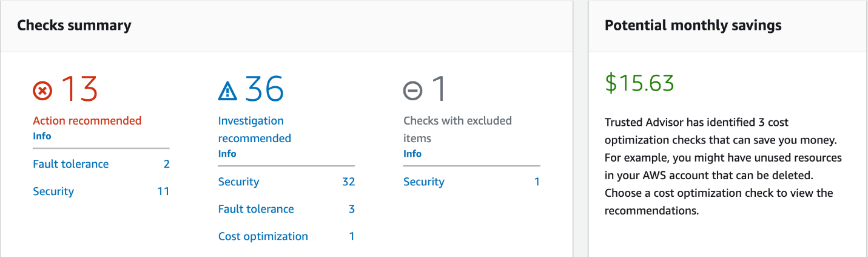Open Info under Checks with excluded items
The height and width of the screenshot is (257, 868).
click(412, 154)
